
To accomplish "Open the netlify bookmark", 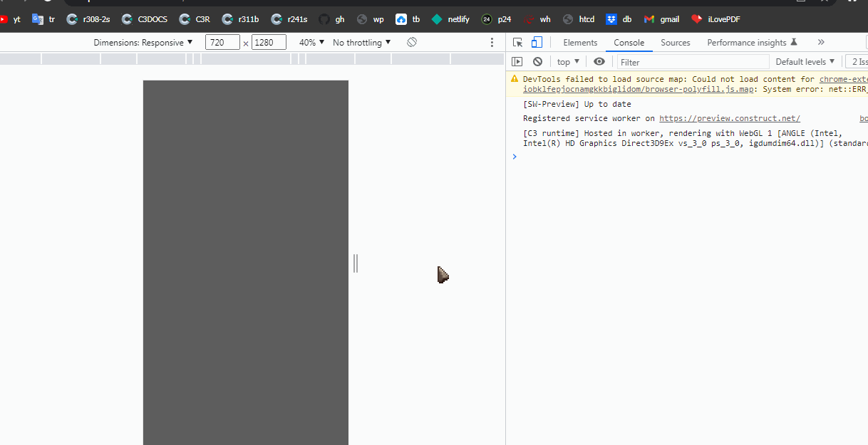I will click(450, 19).
